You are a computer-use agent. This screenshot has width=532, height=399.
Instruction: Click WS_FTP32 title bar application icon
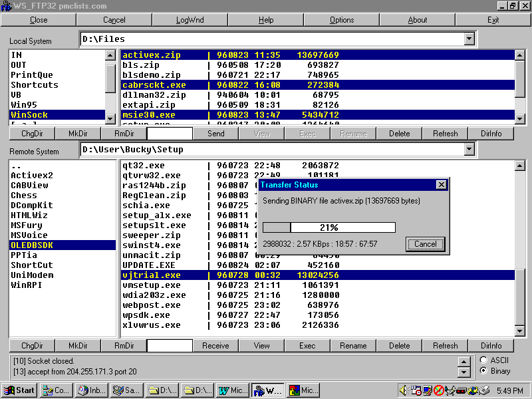point(6,5)
